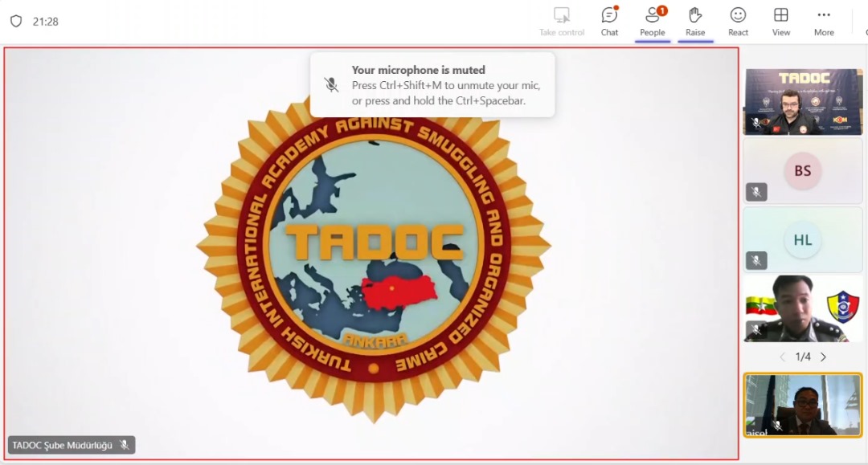
Task: Open the More actions menu
Action: [x=824, y=22]
